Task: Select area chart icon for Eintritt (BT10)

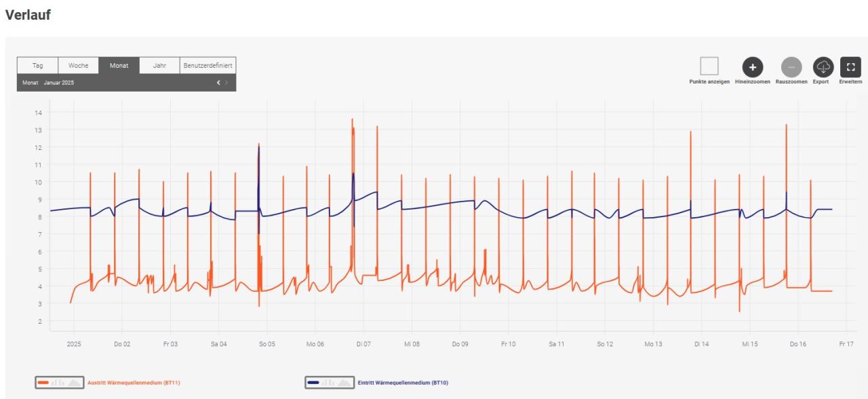Action: tap(344, 383)
